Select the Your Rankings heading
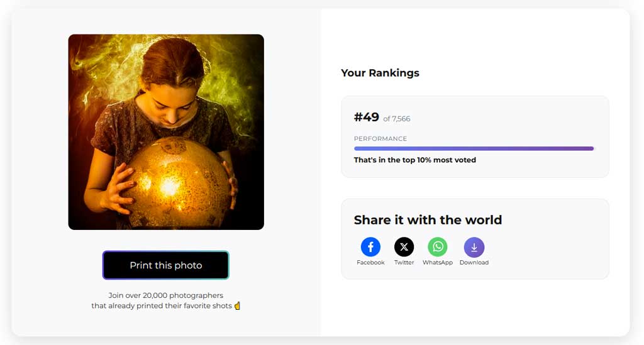This screenshot has height=345, width=644. [380, 73]
